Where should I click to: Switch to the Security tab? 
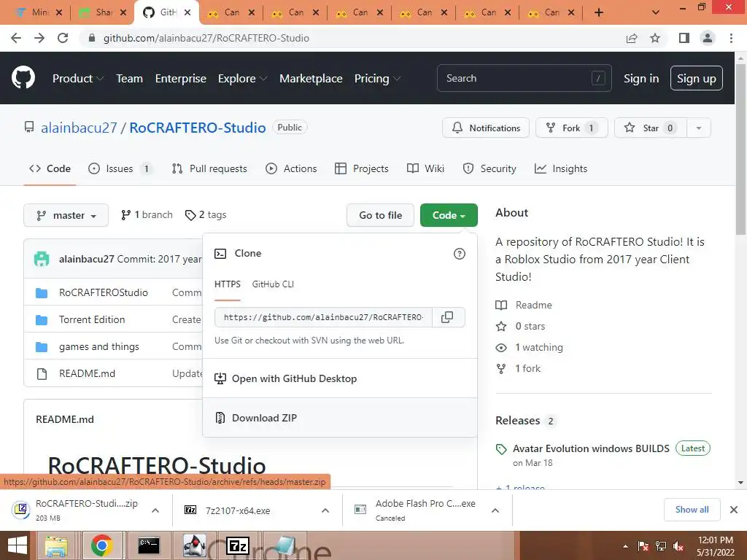tap(489, 168)
